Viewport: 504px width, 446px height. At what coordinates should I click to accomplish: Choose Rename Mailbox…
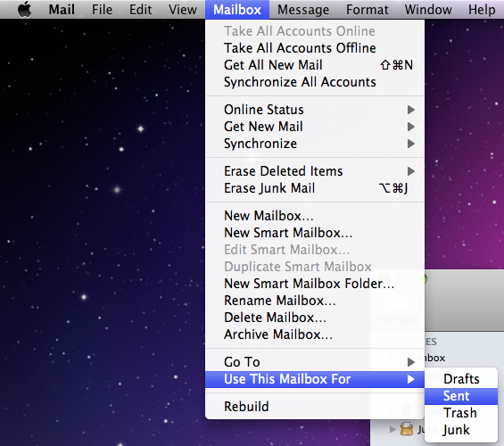(315, 301)
